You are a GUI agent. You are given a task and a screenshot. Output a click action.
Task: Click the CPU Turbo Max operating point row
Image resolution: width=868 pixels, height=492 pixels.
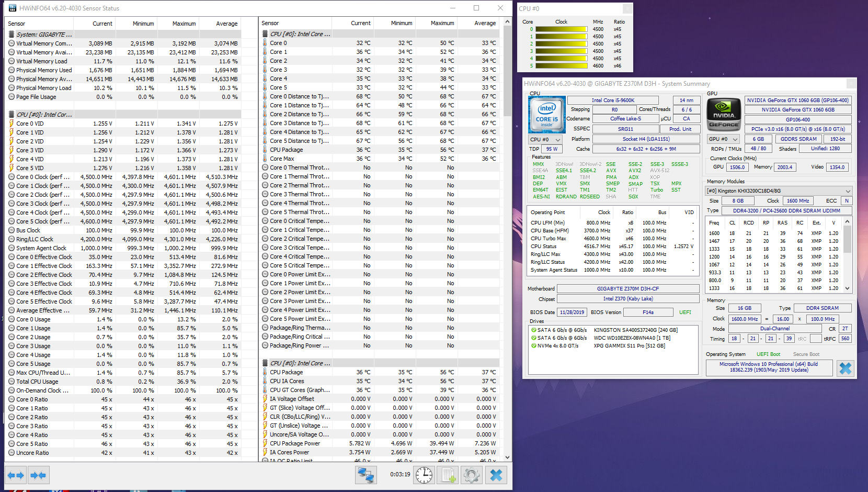[612, 239]
